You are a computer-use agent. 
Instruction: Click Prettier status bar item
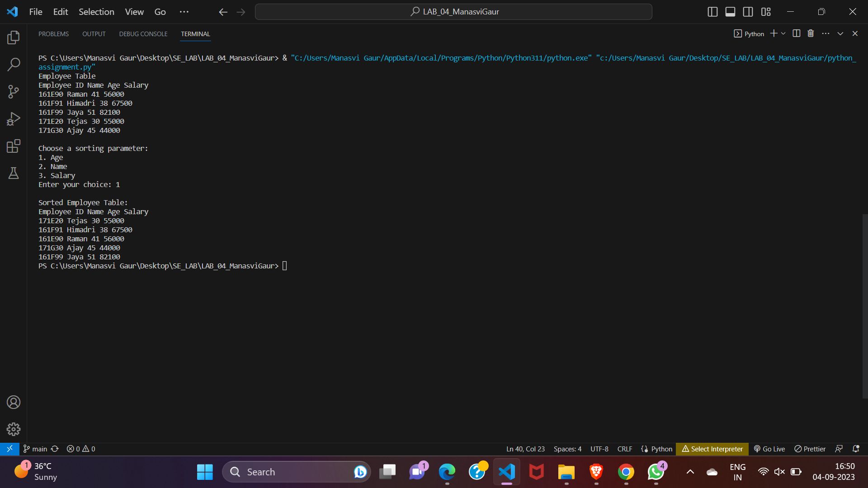click(x=810, y=449)
